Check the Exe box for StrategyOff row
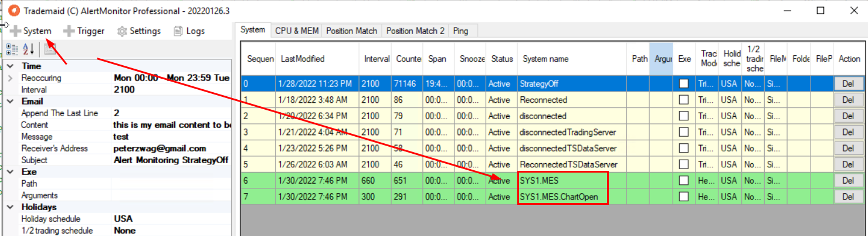The width and height of the screenshot is (868, 236). (x=684, y=84)
